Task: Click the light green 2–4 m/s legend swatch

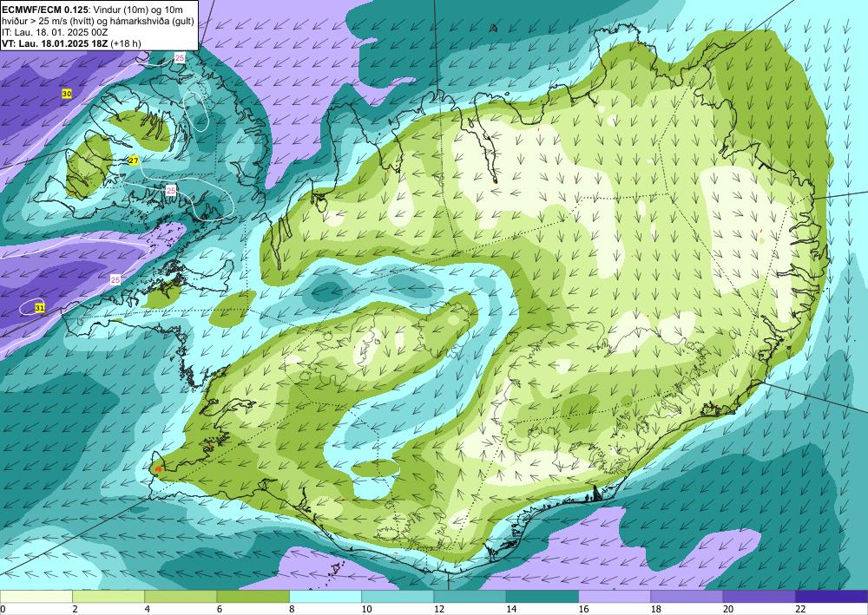Action: pyautogui.click(x=108, y=597)
